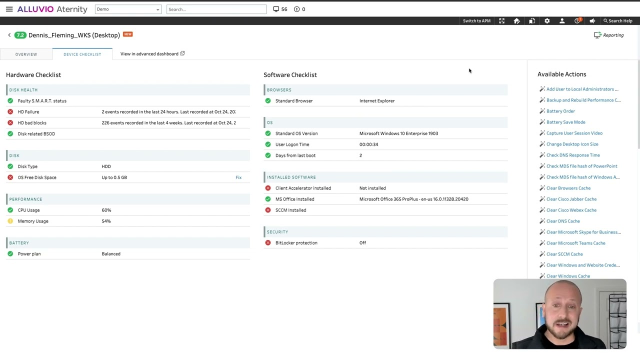Click the red status icon beside HD Failure
The height and width of the screenshot is (360, 640).
click(10, 112)
